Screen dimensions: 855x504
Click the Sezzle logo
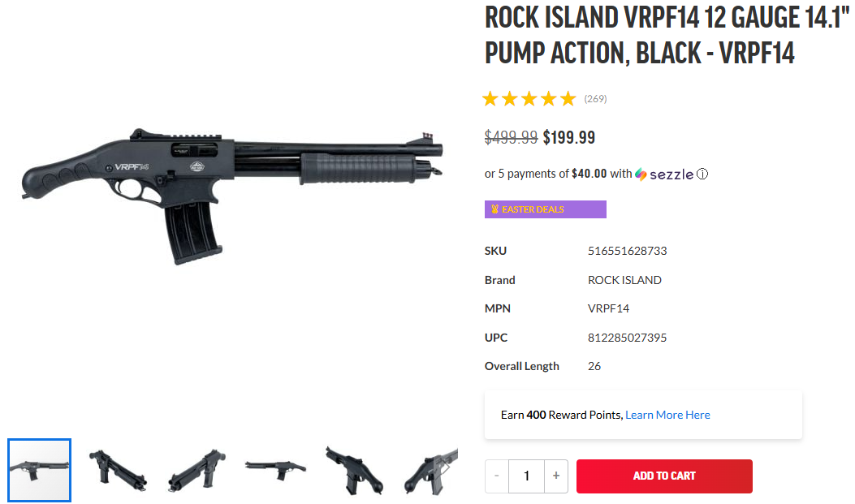664,174
